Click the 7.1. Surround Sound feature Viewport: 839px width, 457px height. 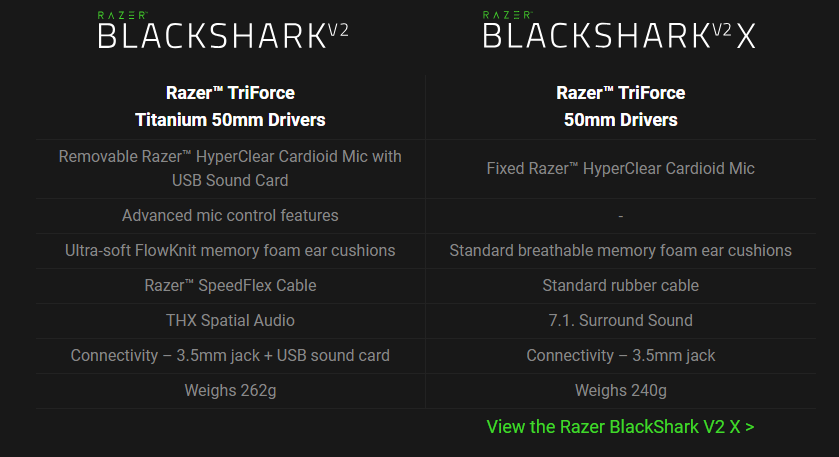click(x=620, y=320)
